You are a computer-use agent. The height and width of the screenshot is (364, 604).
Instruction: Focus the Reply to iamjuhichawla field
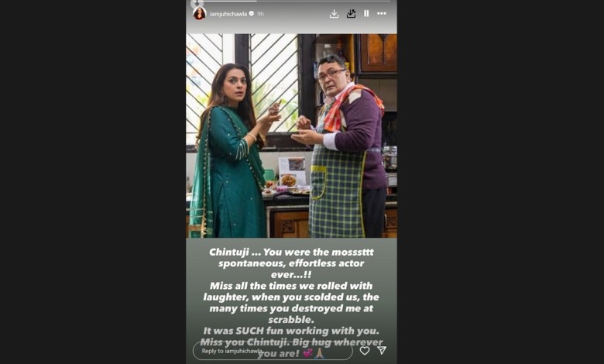tap(273, 351)
